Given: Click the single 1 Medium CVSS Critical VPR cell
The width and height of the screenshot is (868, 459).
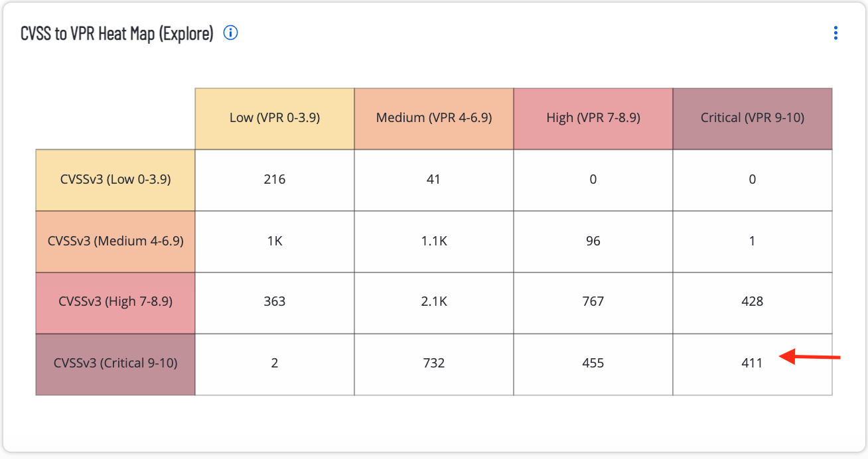Looking at the screenshot, I should 753,241.
